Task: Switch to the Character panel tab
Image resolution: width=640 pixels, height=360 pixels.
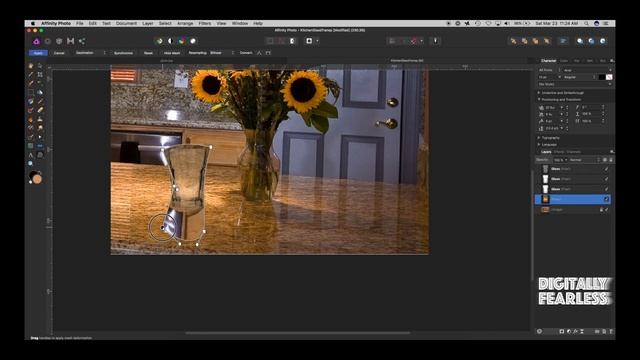Action: (548, 61)
